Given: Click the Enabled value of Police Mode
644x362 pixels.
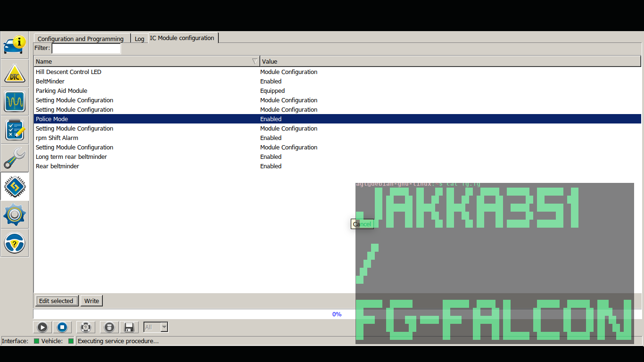Looking at the screenshot, I should tap(271, 119).
